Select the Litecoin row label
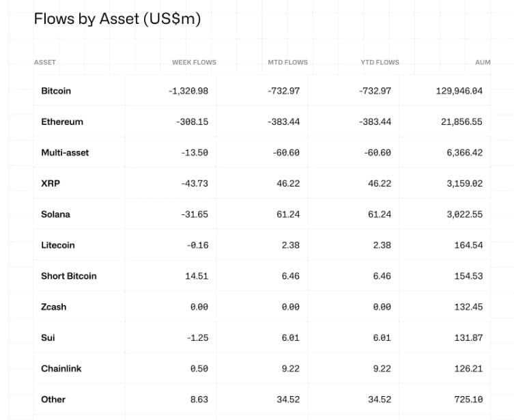The width and height of the screenshot is (514, 420). (58, 245)
